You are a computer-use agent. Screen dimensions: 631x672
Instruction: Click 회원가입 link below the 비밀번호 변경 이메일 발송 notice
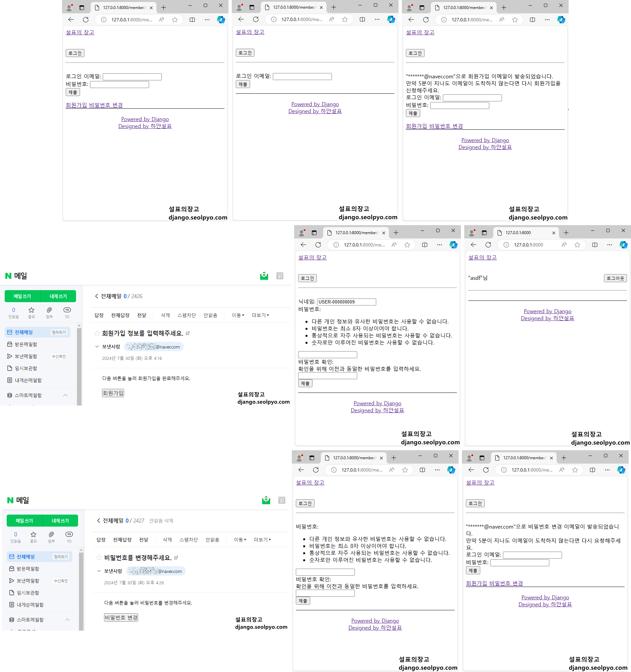click(476, 583)
